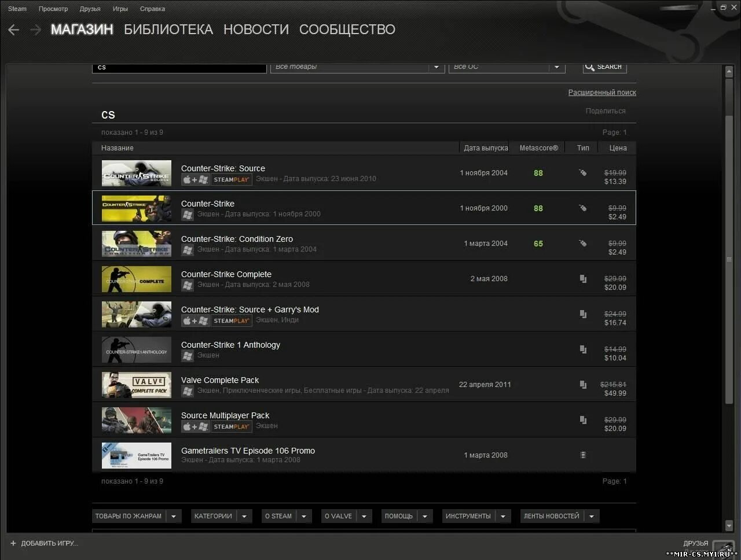This screenshot has width=741, height=560.
Task: Click price $2.49 in Condition Zero row
Action: click(x=617, y=252)
